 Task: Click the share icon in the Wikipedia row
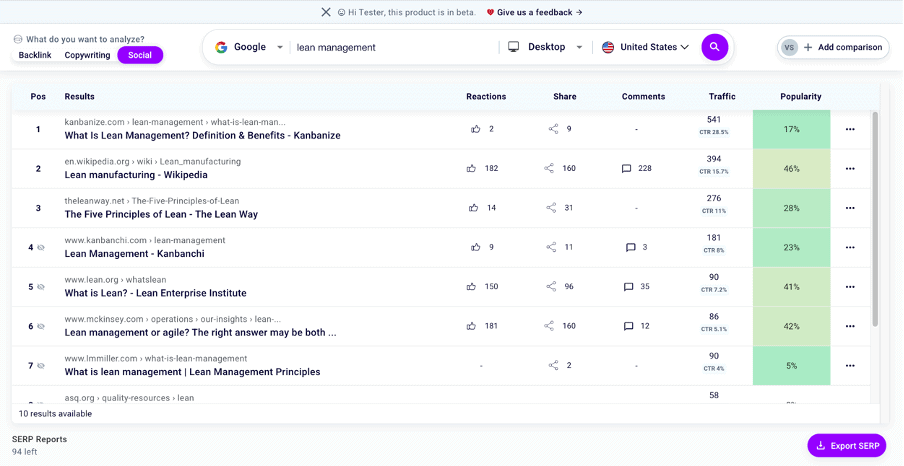coord(549,168)
